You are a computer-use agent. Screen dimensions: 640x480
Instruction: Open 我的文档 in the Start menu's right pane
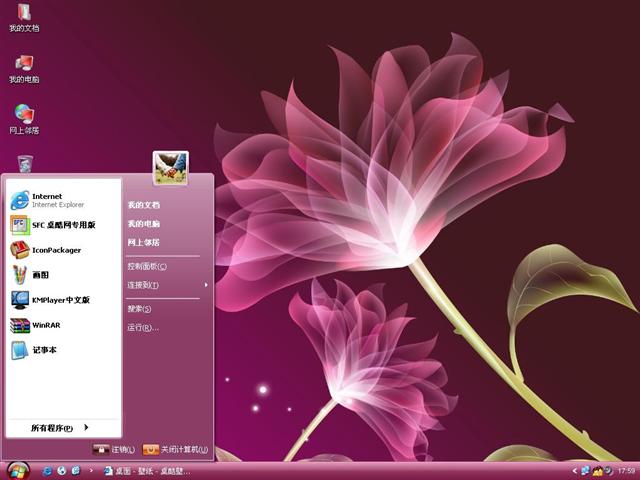coord(144,205)
